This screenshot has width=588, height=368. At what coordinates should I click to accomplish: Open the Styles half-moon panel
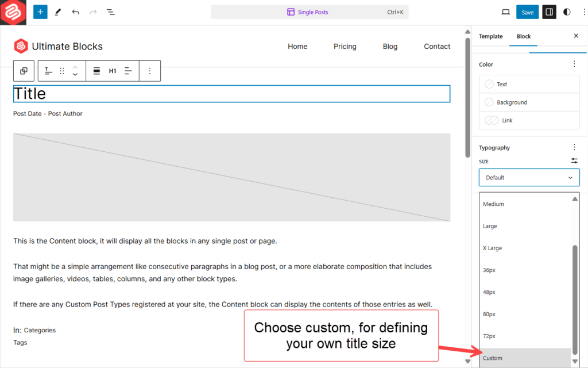(567, 11)
